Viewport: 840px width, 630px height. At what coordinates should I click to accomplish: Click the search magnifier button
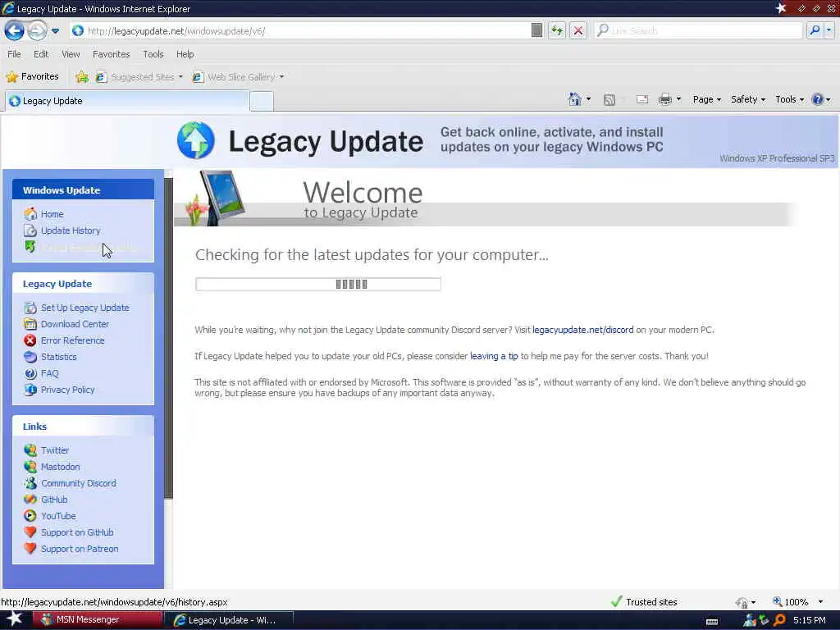pos(815,30)
